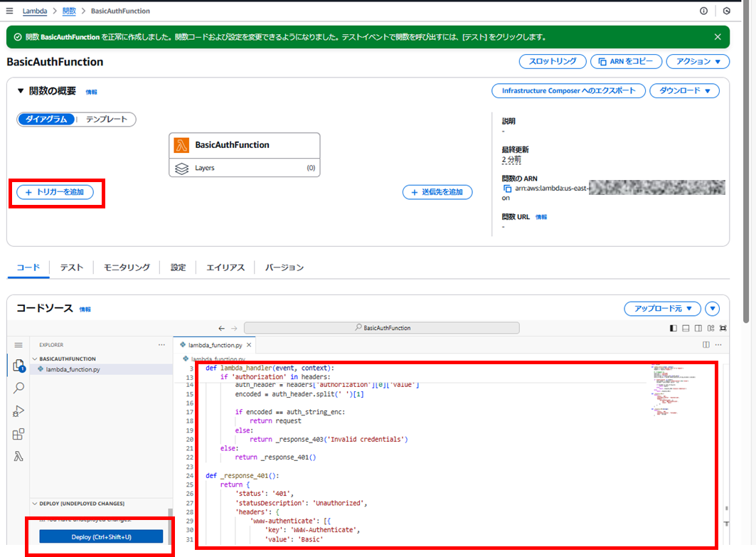Open the Search icon in editor sidebar
The height and width of the screenshot is (557, 756).
tap(18, 388)
